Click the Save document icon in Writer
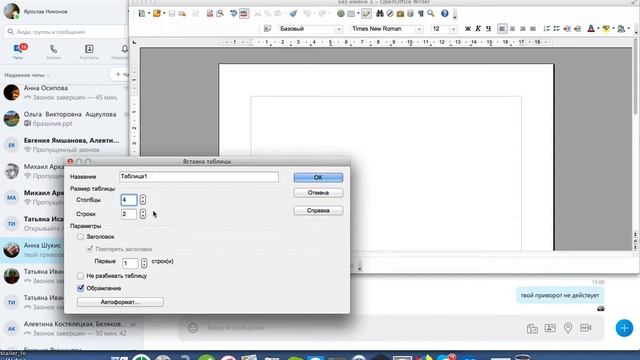Screen dimensions: 640x360 (x=172, y=13)
